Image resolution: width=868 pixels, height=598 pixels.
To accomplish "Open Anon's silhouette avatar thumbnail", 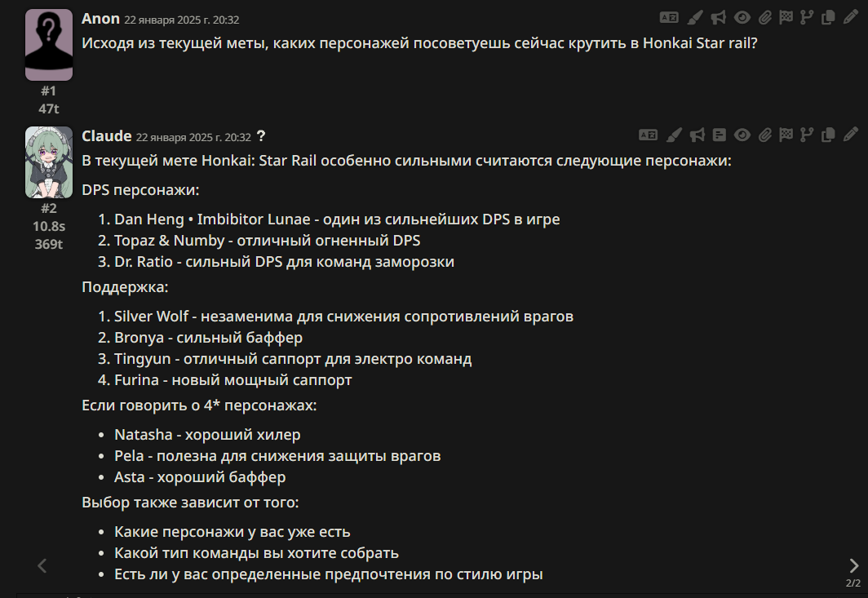I will point(49,45).
